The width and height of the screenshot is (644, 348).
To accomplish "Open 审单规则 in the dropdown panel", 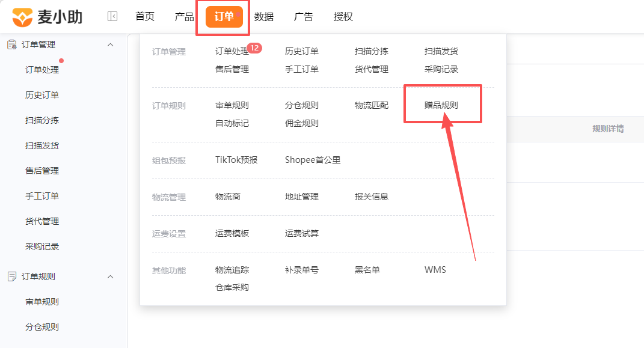I will 232,105.
